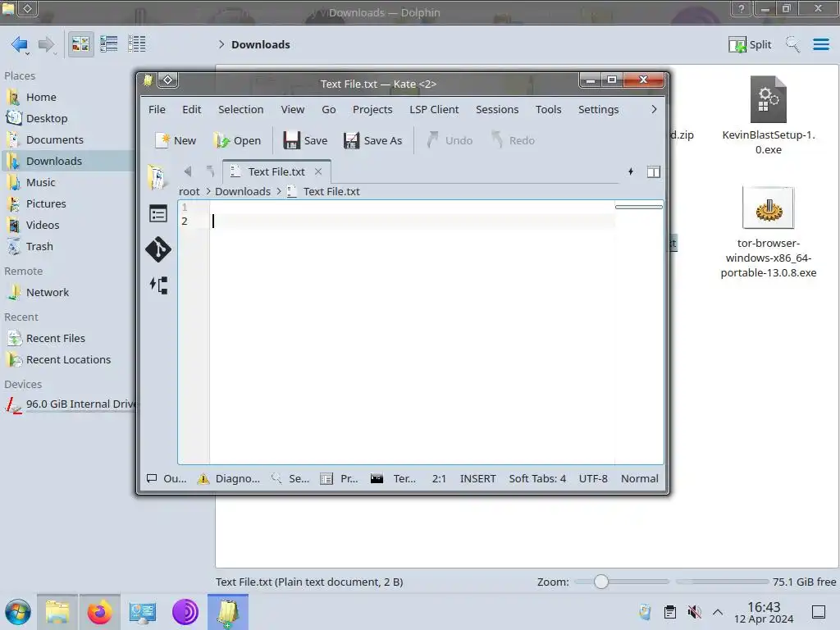This screenshot has width=840, height=630.
Task: Open the File menu in Kate
Action: [x=157, y=109]
